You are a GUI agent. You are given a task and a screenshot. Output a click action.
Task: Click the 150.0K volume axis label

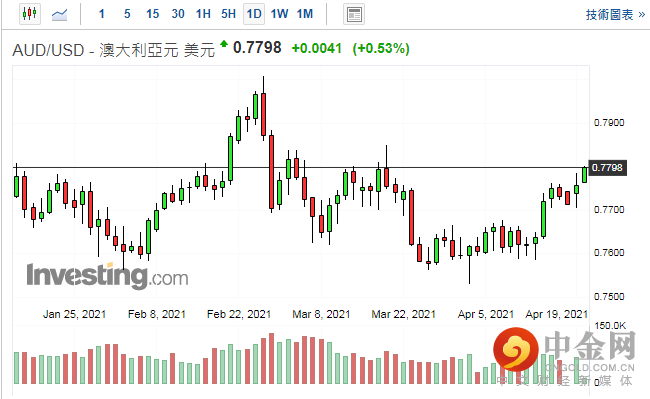coord(610,326)
